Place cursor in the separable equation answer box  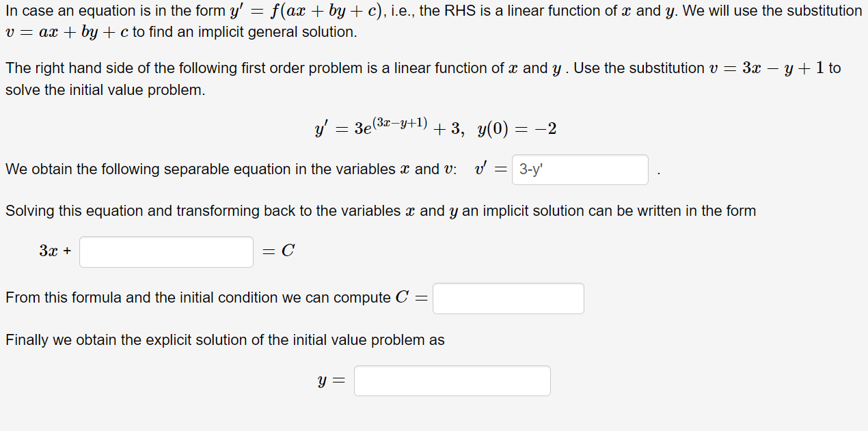[x=580, y=169]
